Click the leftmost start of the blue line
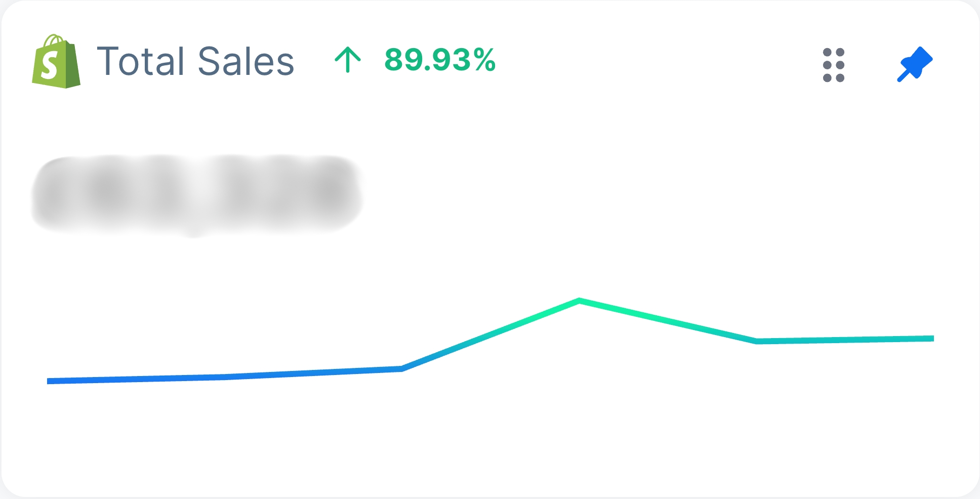The width and height of the screenshot is (980, 499). click(x=49, y=381)
